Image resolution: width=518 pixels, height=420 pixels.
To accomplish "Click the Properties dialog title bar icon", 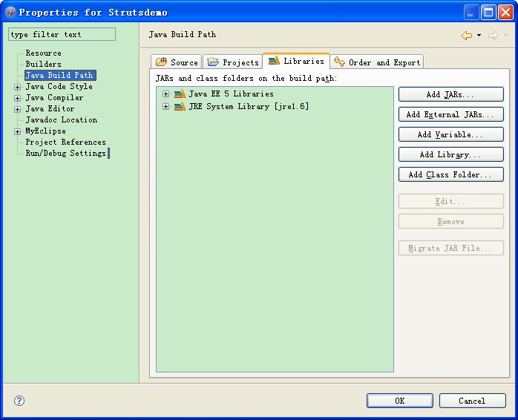I will click(x=10, y=12).
